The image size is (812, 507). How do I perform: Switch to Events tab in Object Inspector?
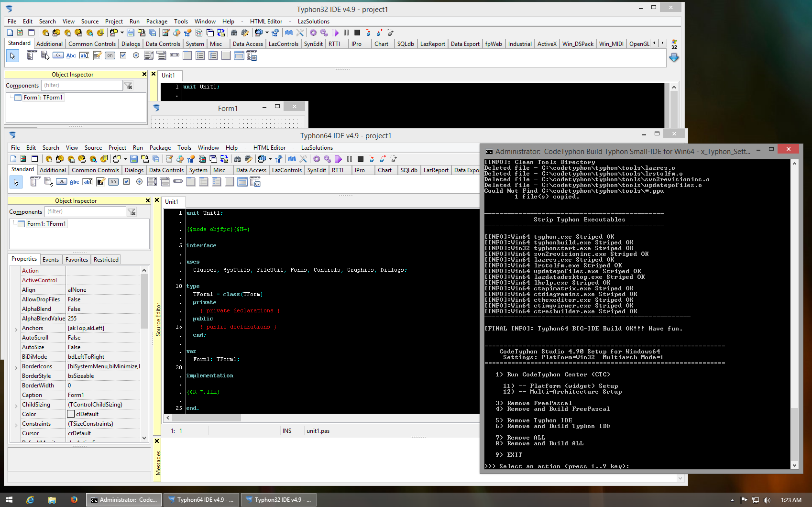(51, 260)
